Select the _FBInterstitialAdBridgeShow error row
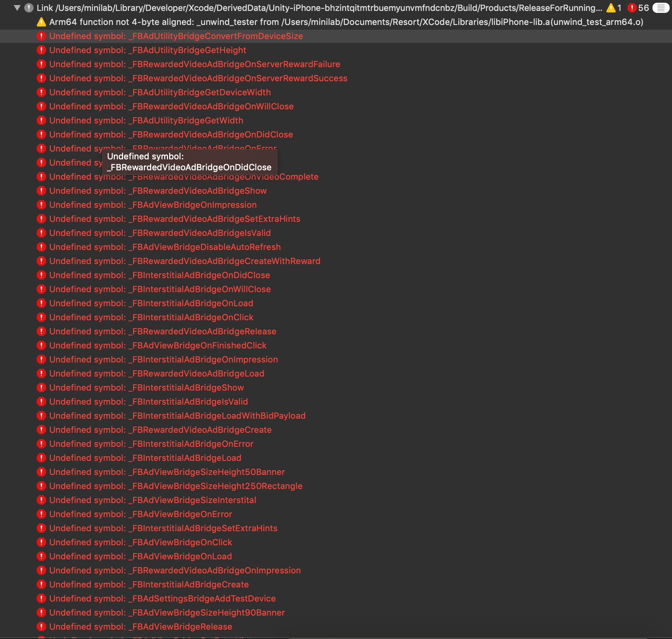This screenshot has width=672, height=639. pyautogui.click(x=336, y=387)
